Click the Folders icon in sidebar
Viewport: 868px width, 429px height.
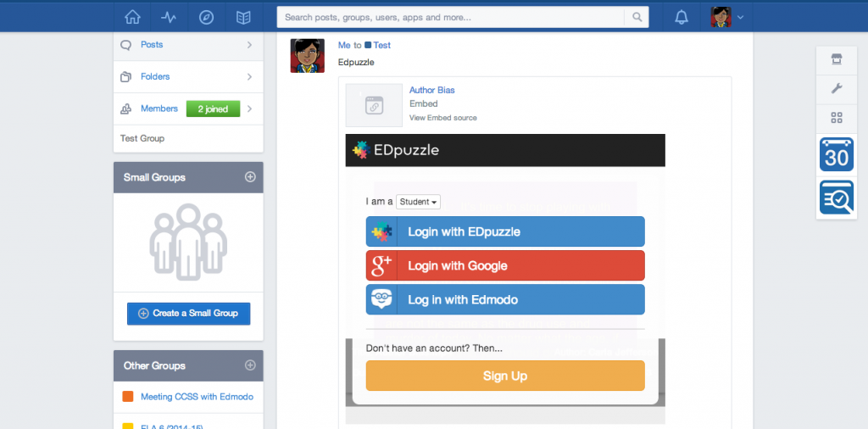(126, 76)
